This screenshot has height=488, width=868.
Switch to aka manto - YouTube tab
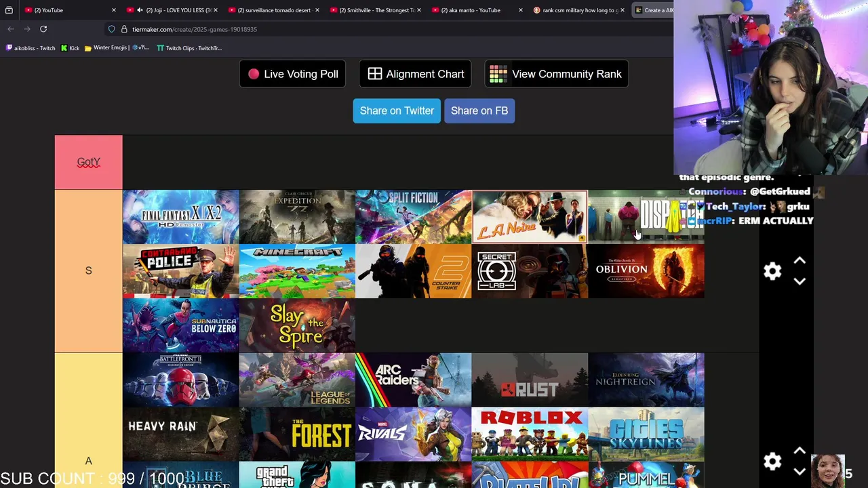tap(477, 10)
